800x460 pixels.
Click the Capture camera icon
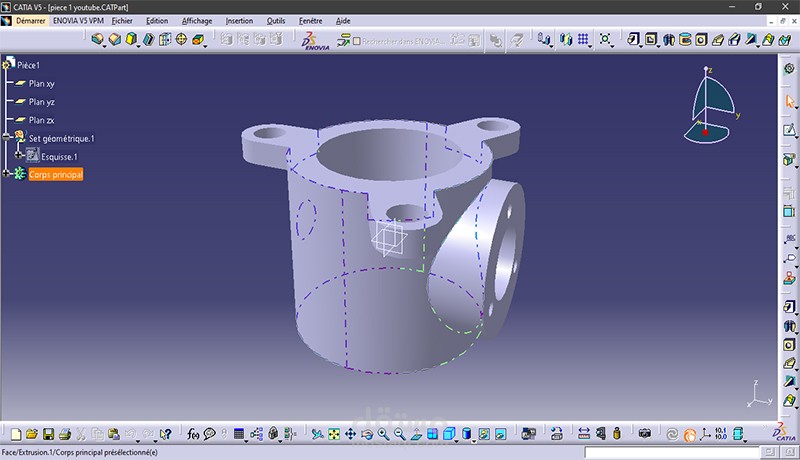point(645,434)
